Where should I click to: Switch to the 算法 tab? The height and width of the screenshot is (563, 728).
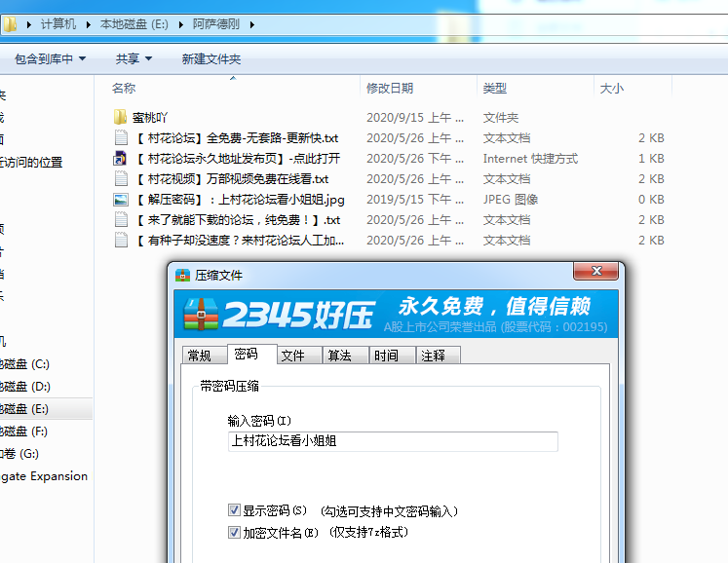339,356
